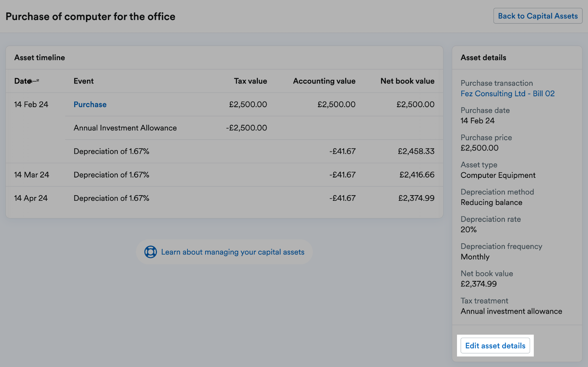Open the capital assets help lifebuoy icon

(150, 252)
